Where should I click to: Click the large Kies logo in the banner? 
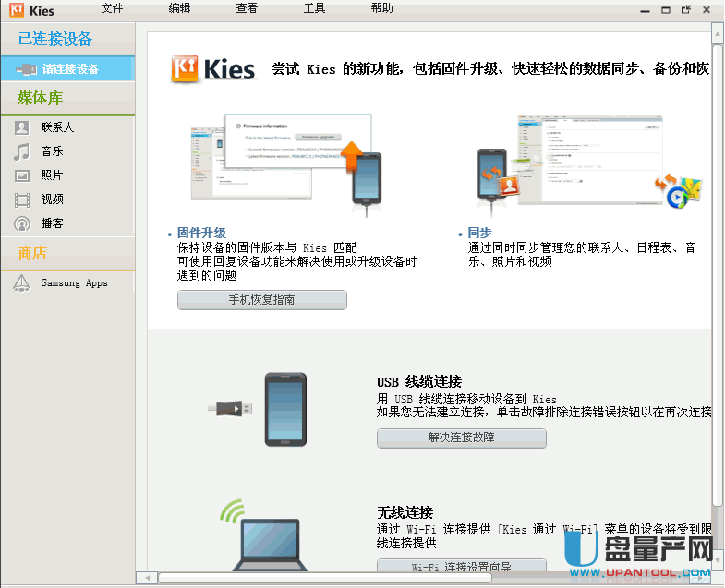point(212,69)
